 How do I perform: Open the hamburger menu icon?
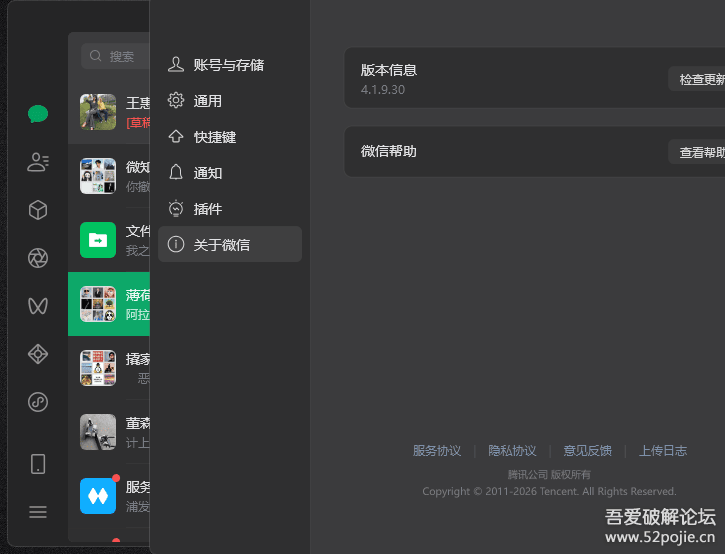pos(38,512)
